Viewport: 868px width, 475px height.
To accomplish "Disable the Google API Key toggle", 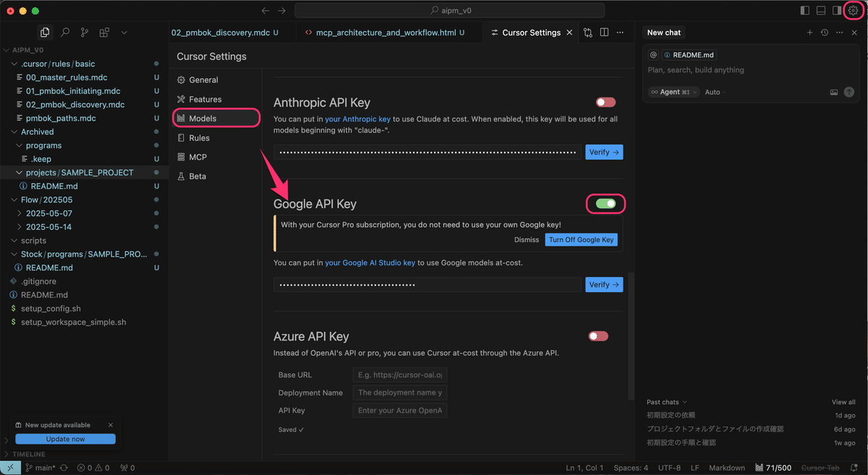I will (x=605, y=204).
